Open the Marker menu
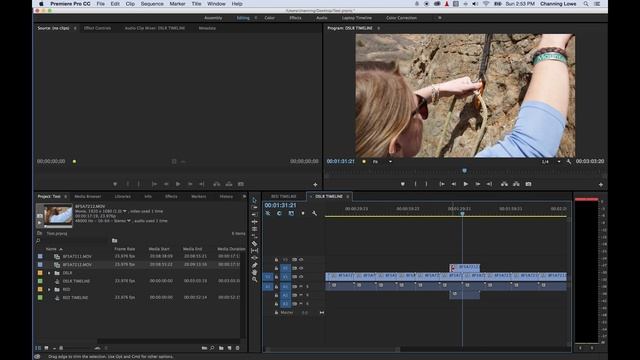 177,4
